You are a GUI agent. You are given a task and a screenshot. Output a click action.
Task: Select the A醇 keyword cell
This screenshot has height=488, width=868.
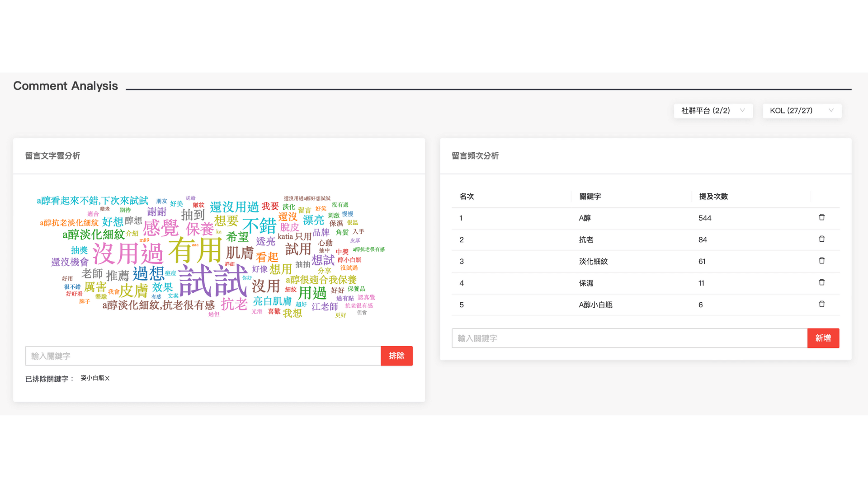pyautogui.click(x=585, y=218)
